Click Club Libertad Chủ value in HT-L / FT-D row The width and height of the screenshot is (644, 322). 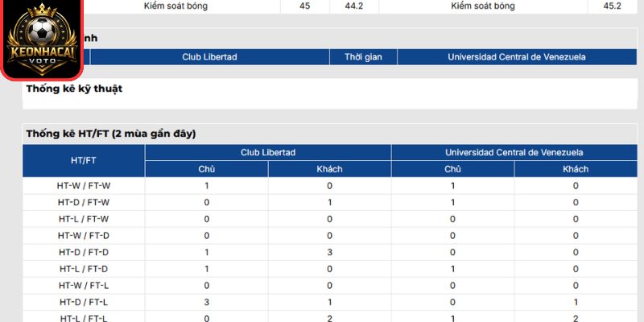tap(207, 269)
